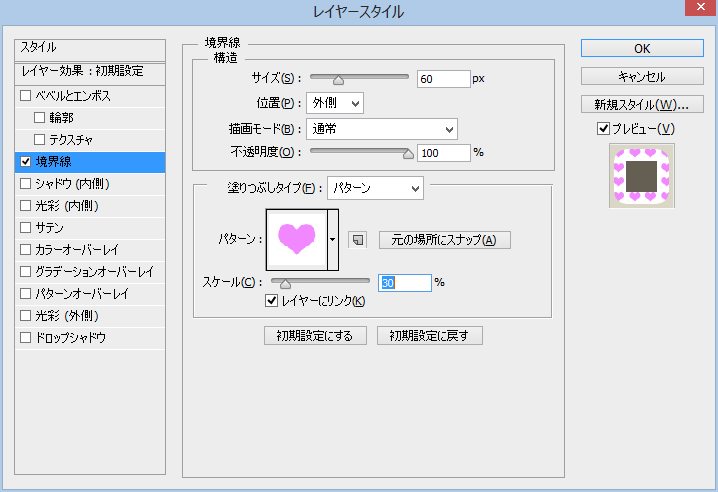This screenshot has height=492, width=718.
Task: Open the 位置 dropdown
Action: click(335, 103)
